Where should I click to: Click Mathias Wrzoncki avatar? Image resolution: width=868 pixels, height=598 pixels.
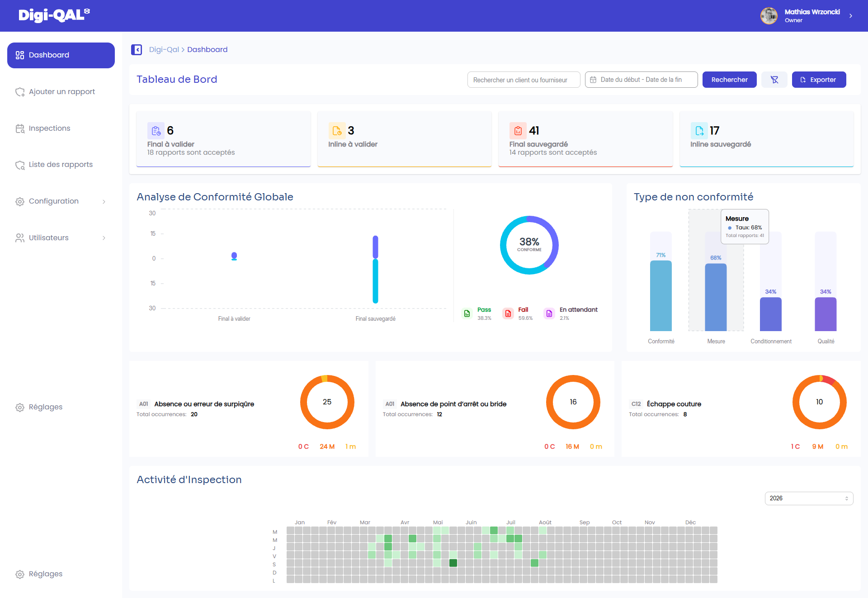pos(769,16)
